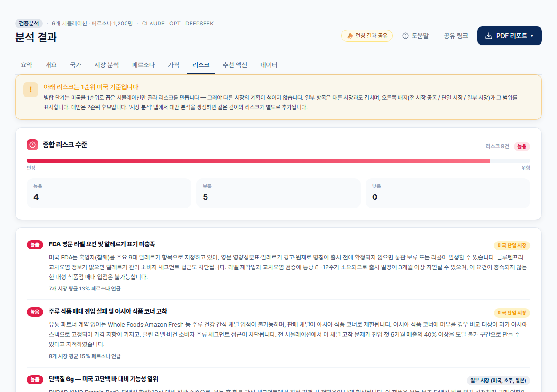Select the 국가 tab
Image resolution: width=557 pixels, height=392 pixels.
point(75,65)
